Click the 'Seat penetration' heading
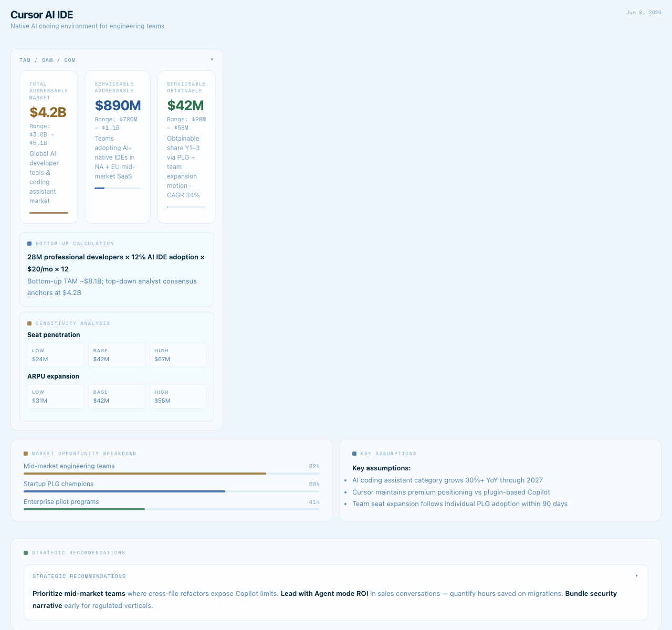The height and width of the screenshot is (630, 672). point(54,335)
